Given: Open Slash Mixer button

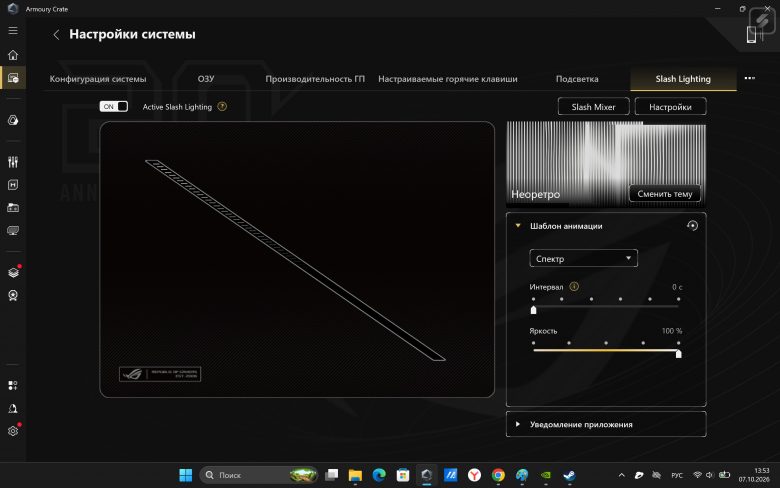Looking at the screenshot, I should 593,106.
